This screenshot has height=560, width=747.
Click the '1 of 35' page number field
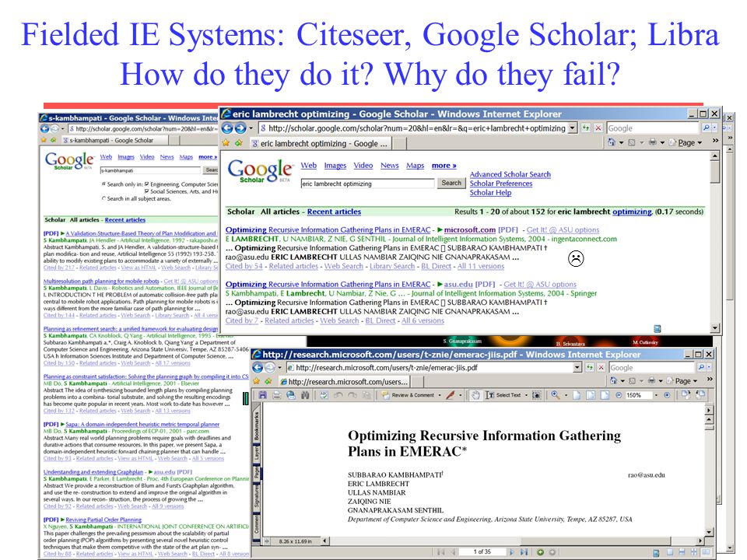point(482,552)
